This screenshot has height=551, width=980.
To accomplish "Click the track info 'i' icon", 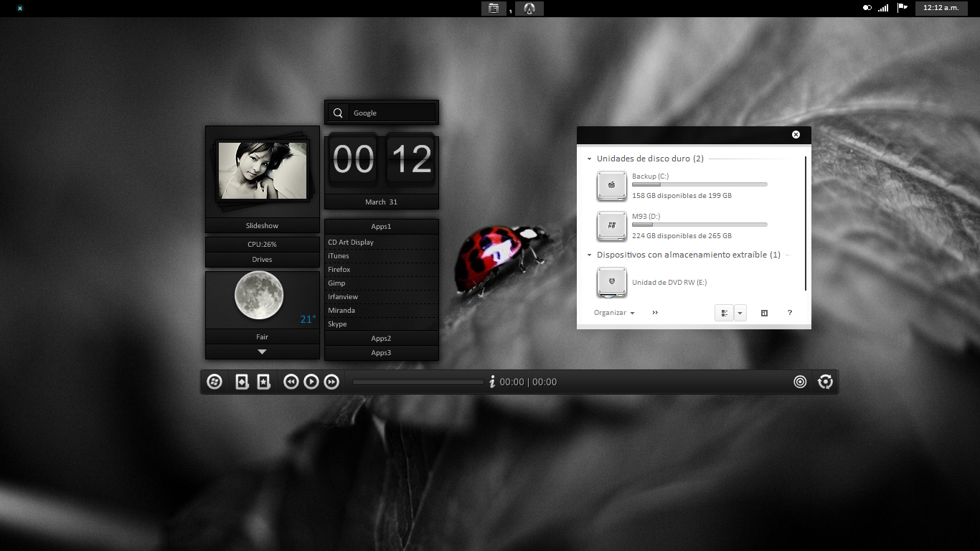I will [492, 382].
